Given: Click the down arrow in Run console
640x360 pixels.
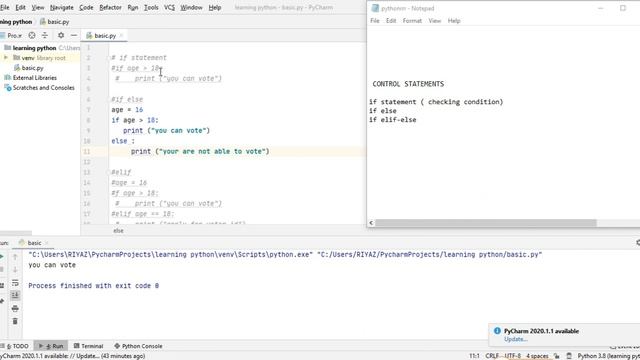Looking at the screenshot, I should (x=15, y=269).
